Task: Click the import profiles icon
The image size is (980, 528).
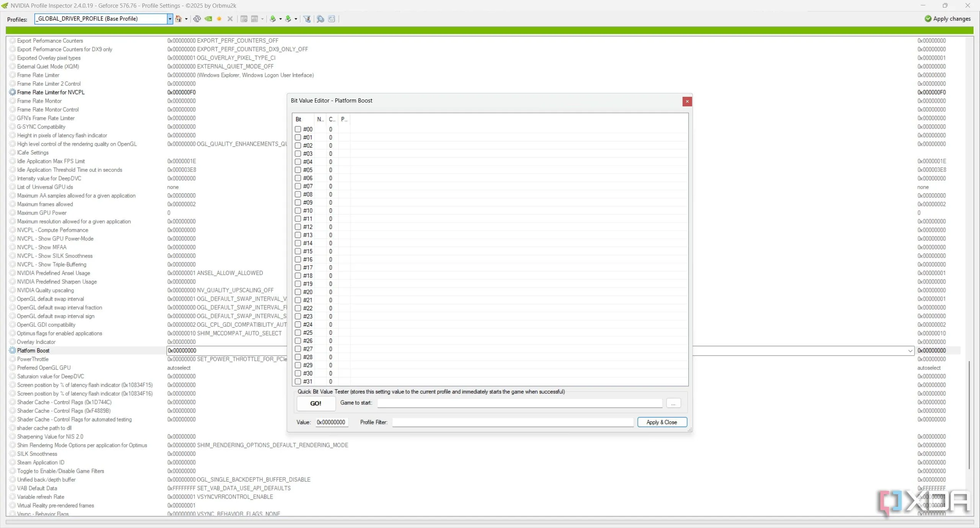Action: pos(288,19)
